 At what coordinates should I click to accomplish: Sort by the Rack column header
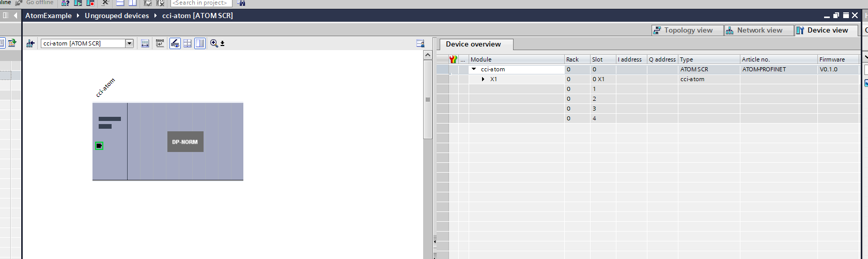(x=577, y=59)
